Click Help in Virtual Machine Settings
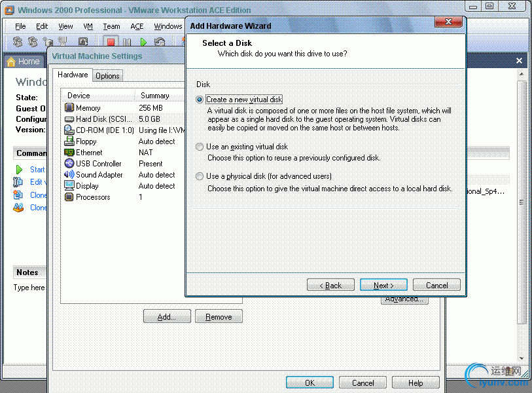Image resolution: width=532 pixels, height=393 pixels. tap(416, 383)
